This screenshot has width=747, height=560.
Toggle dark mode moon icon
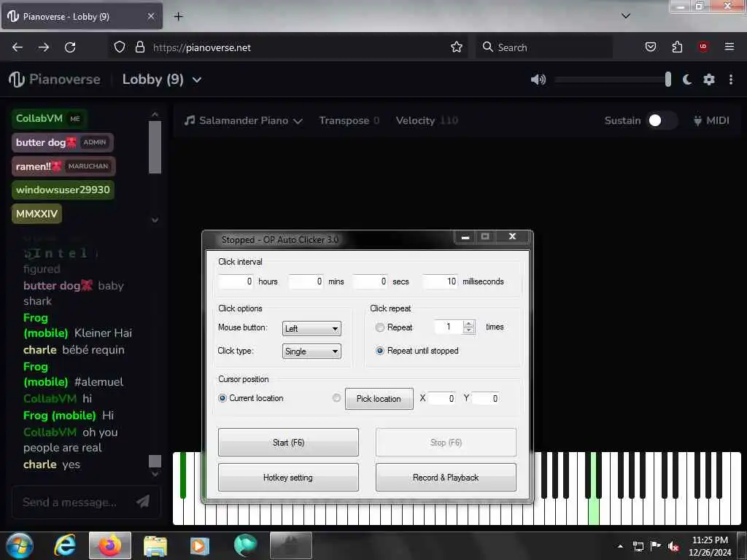pos(687,79)
